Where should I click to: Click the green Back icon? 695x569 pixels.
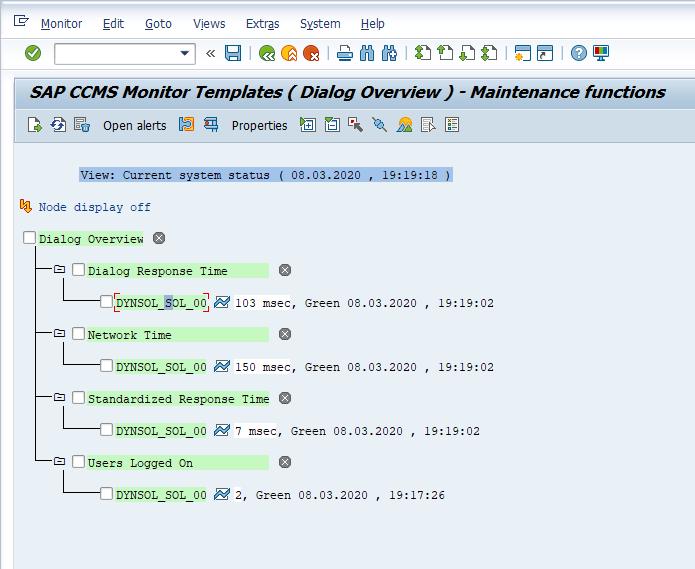(x=267, y=53)
